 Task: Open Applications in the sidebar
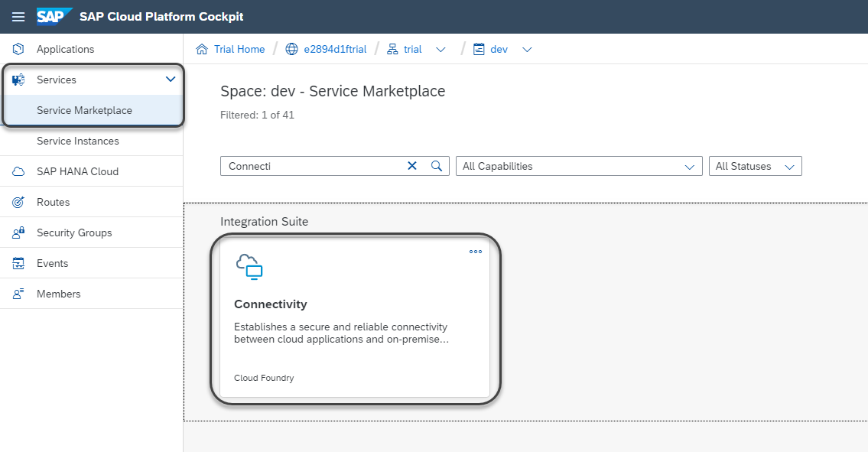pos(91,49)
